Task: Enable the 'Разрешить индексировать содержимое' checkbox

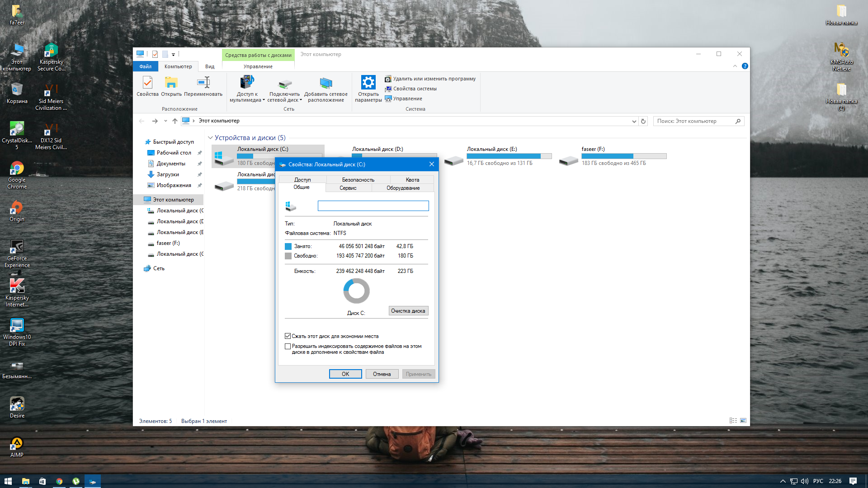Action: tap(288, 347)
